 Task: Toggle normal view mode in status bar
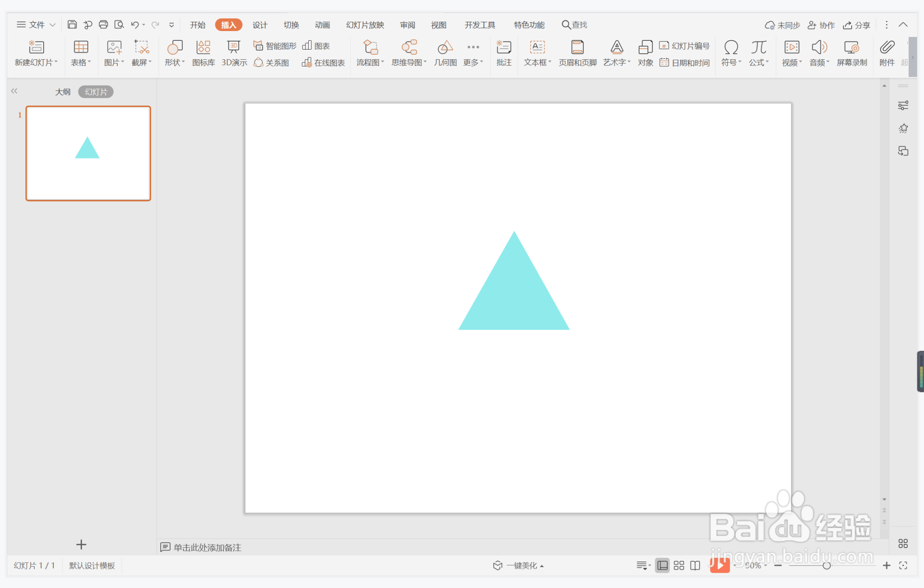point(663,565)
